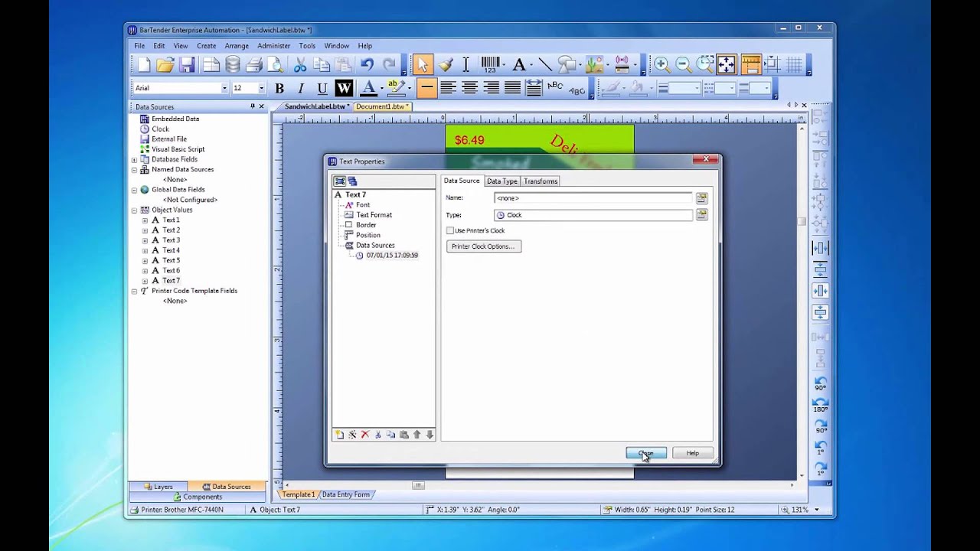Center-align text using toolbar icon

click(x=470, y=88)
